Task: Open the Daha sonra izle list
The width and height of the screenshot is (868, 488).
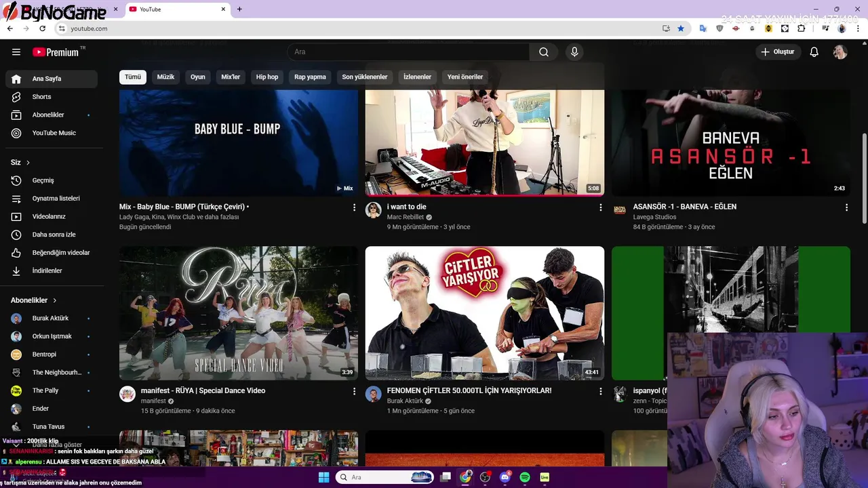Action: tap(52, 235)
